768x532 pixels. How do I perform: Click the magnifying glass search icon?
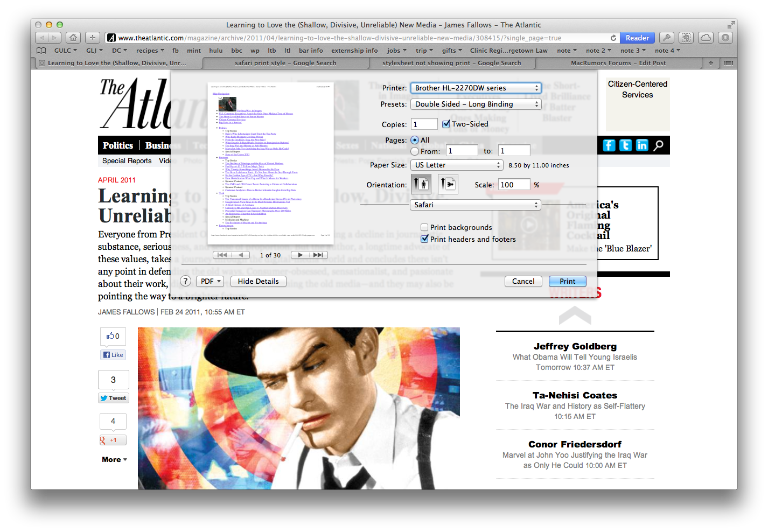tap(659, 145)
